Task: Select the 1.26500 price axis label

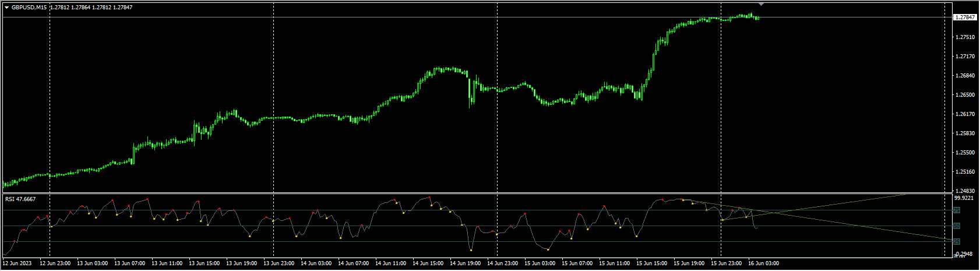Action: pyautogui.click(x=965, y=95)
